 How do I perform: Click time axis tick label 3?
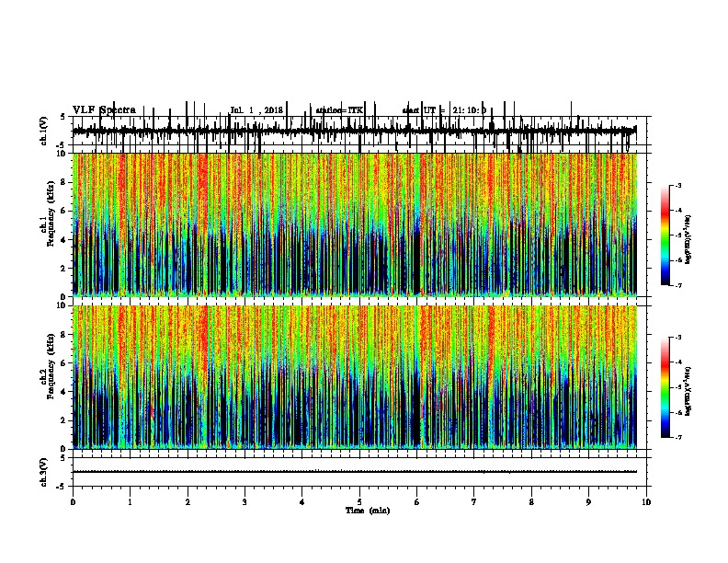(245, 502)
